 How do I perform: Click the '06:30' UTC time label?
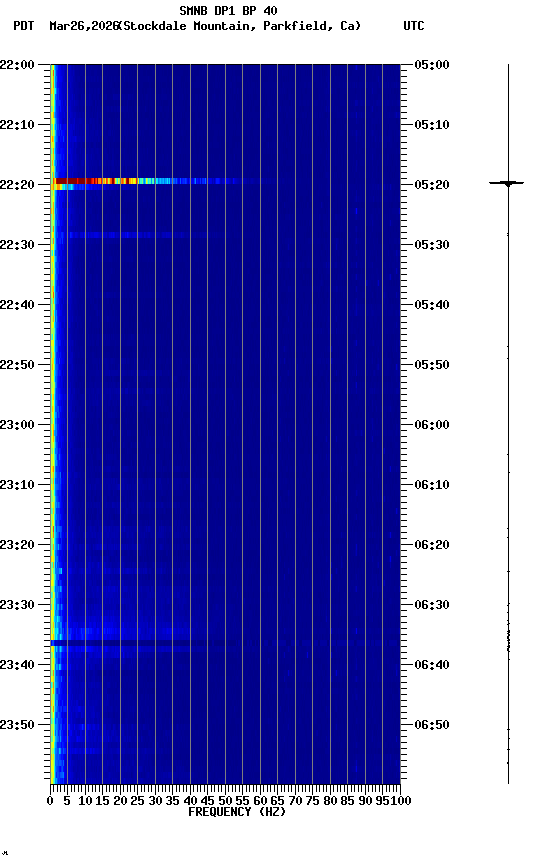click(432, 605)
